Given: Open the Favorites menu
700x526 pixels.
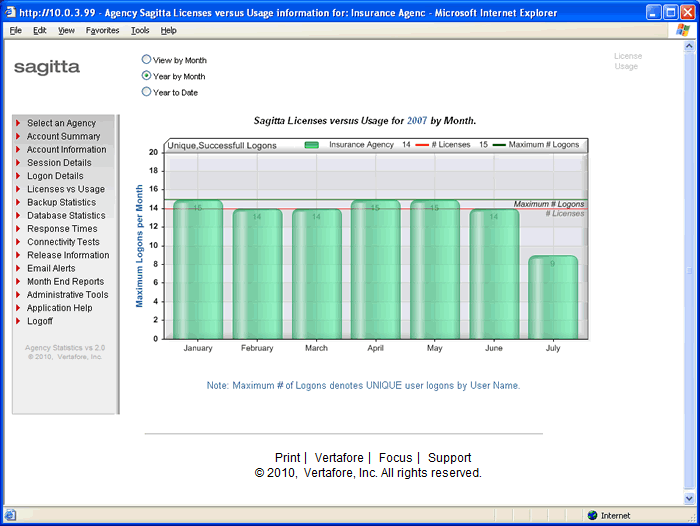Looking at the screenshot, I should pos(102,30).
